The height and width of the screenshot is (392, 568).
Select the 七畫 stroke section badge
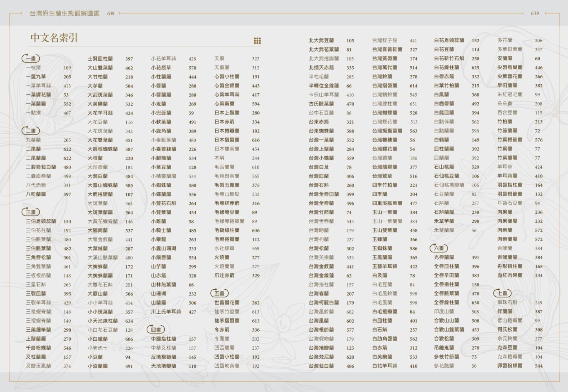tap(502, 293)
